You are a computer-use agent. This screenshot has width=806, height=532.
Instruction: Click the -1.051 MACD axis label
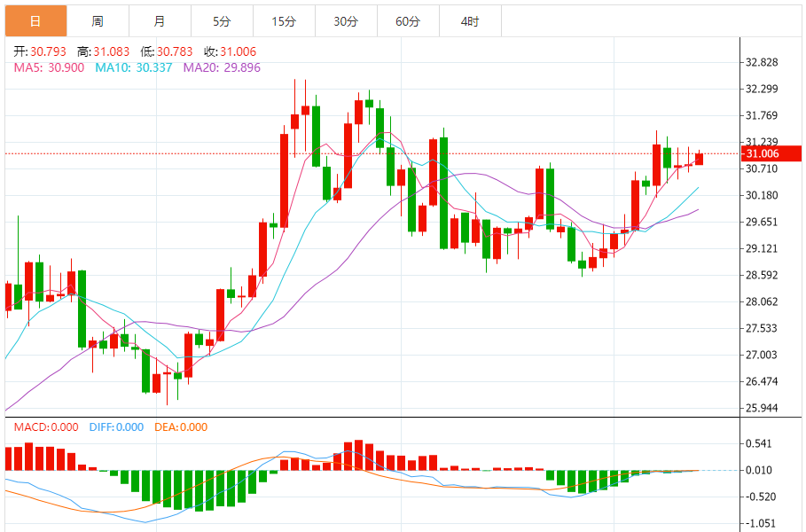(x=760, y=524)
